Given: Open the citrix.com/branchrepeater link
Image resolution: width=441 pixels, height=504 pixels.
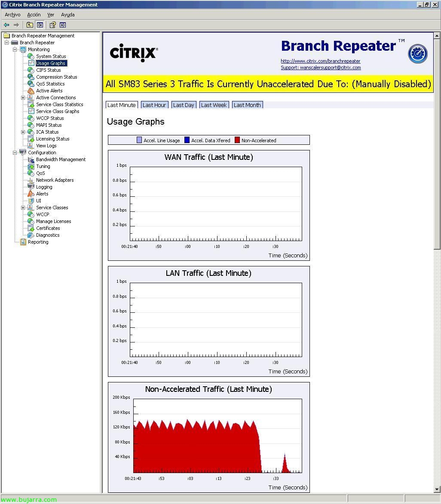Looking at the screenshot, I should tap(320, 61).
